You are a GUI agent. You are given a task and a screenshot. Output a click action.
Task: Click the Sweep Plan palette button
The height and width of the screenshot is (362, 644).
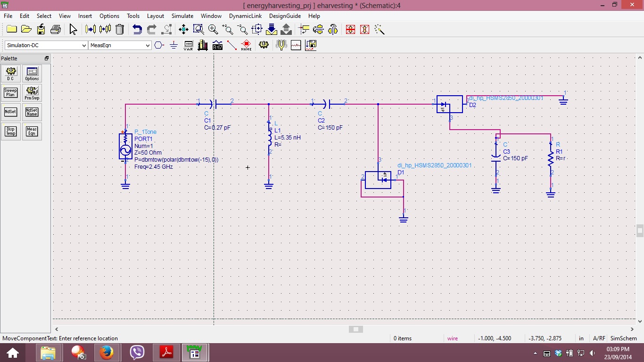pos(10,92)
